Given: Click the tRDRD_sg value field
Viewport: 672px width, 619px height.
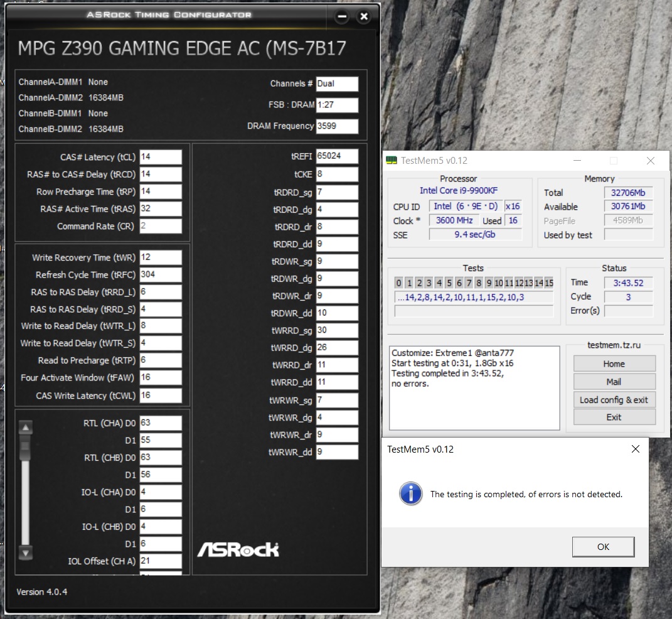Looking at the screenshot, I should [x=338, y=192].
